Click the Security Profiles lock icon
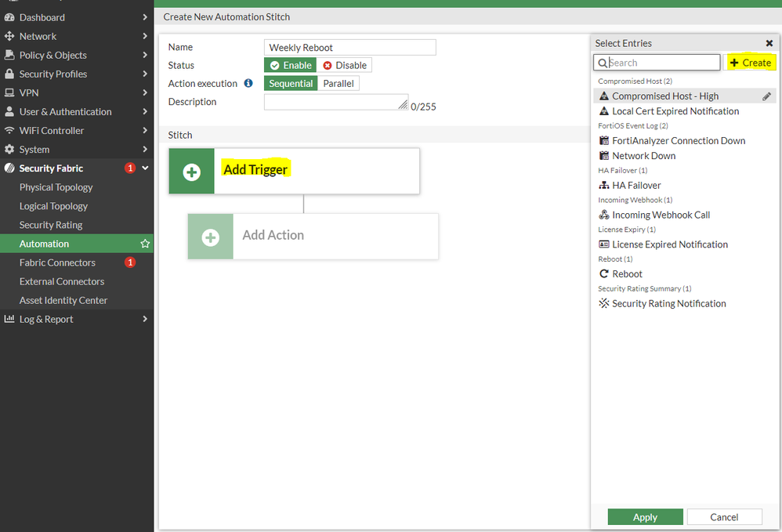This screenshot has width=782, height=532. (x=9, y=74)
